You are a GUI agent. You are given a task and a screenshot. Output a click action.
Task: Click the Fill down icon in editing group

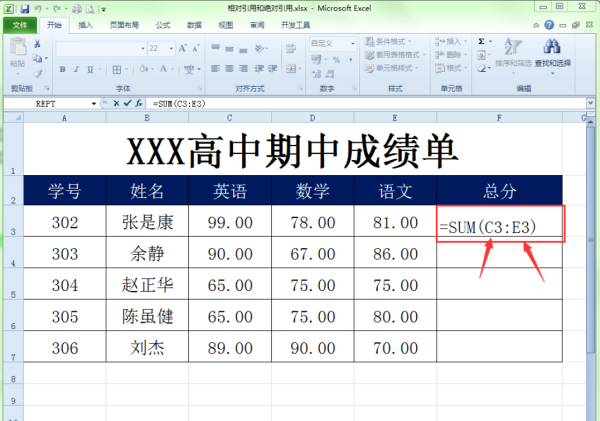click(x=481, y=55)
